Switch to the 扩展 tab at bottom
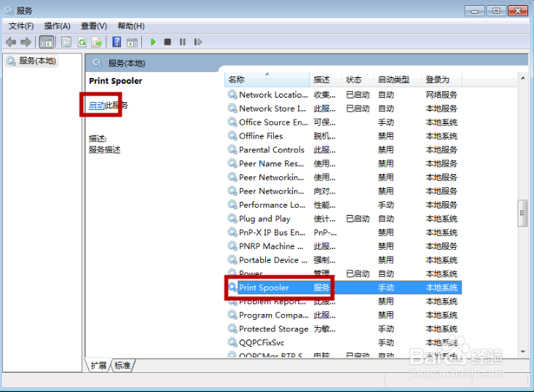534x392 pixels. point(98,366)
